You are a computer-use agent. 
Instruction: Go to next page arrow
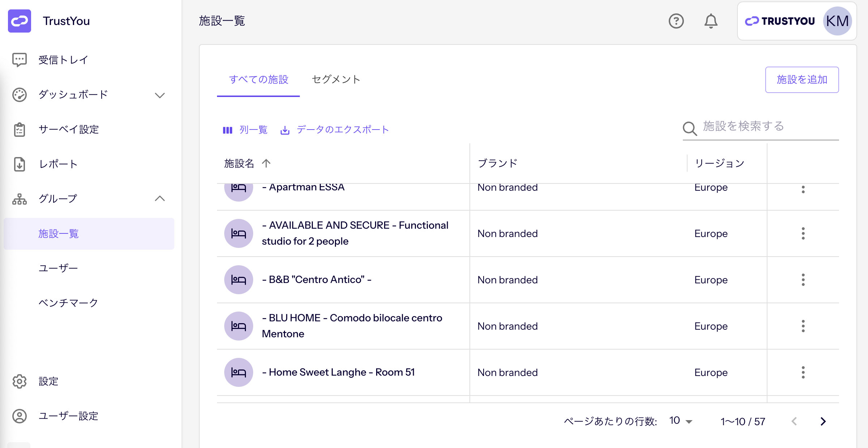point(823,421)
